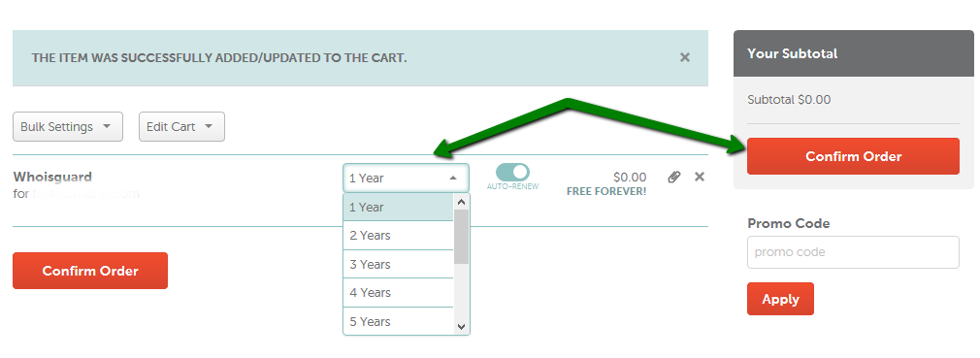This screenshot has width=980, height=358.
Task: Toggle the Auto-Renew switch off
Action: pos(512,173)
